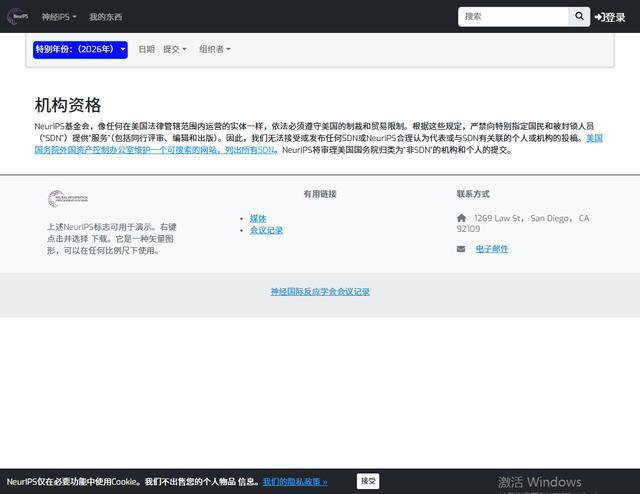The height and width of the screenshot is (494, 640).
Task: Open the 我的东西 menu item
Action: point(105,17)
